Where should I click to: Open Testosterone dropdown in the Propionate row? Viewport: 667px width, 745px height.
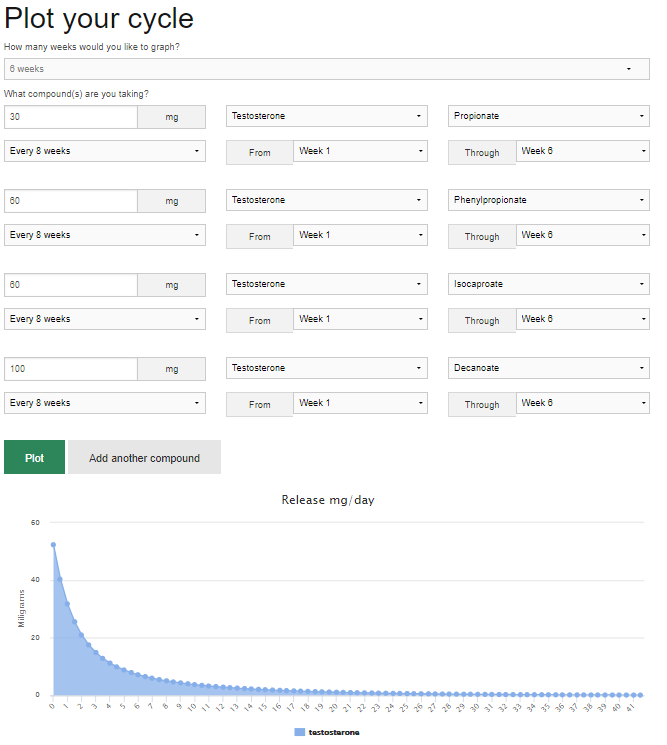coord(327,117)
